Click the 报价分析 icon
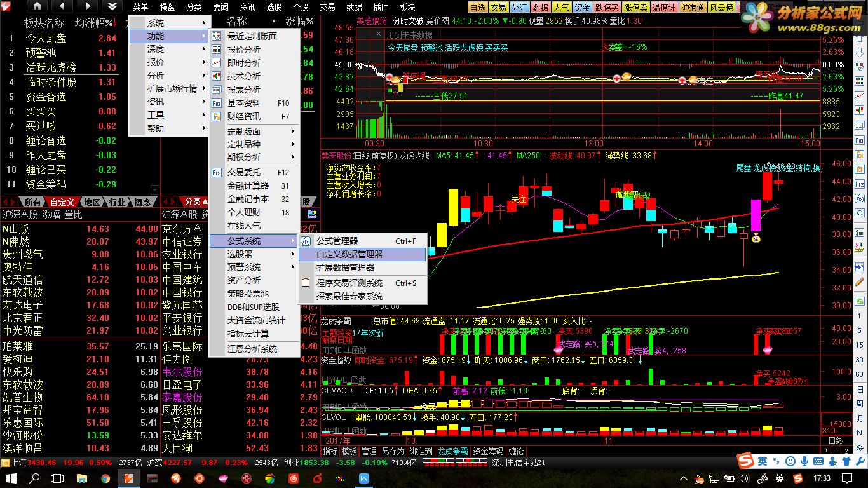Screen dimensions: 868x488 [x=217, y=50]
